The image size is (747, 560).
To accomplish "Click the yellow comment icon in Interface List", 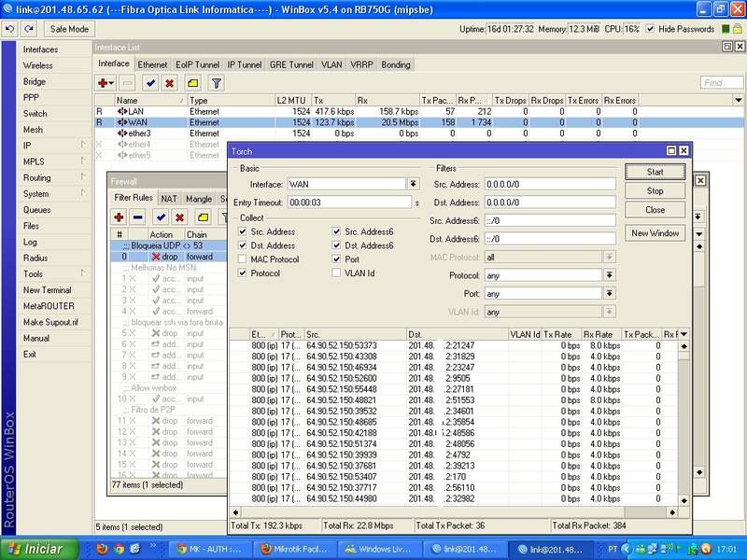I will (x=191, y=83).
